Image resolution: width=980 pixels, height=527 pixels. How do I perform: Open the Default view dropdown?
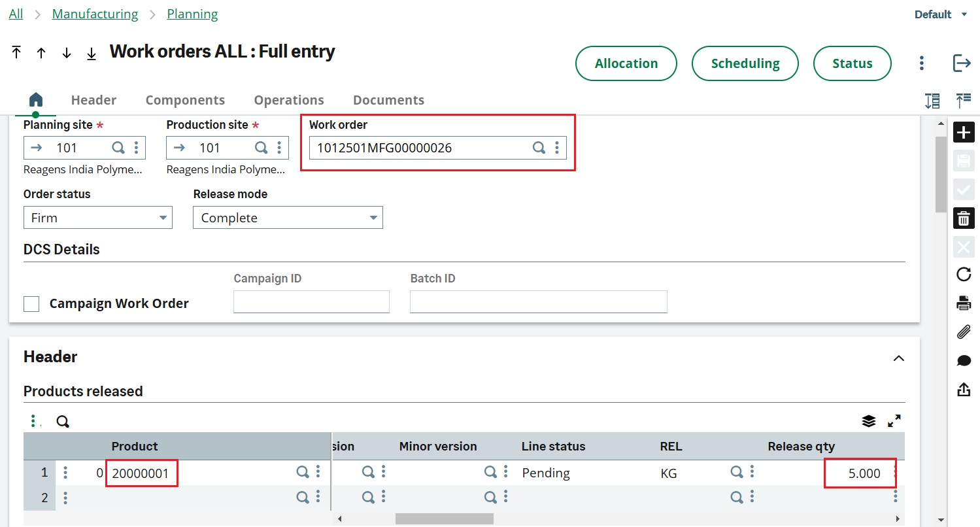(x=941, y=14)
